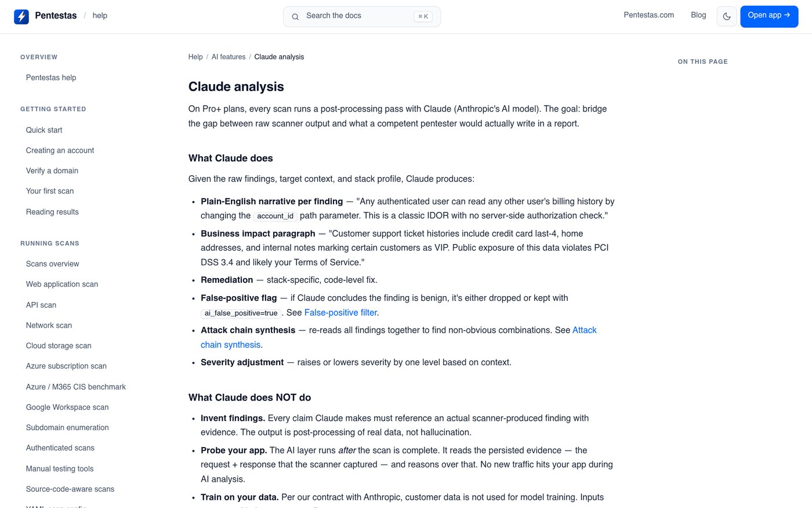Open Azure subscription scan page

click(66, 366)
